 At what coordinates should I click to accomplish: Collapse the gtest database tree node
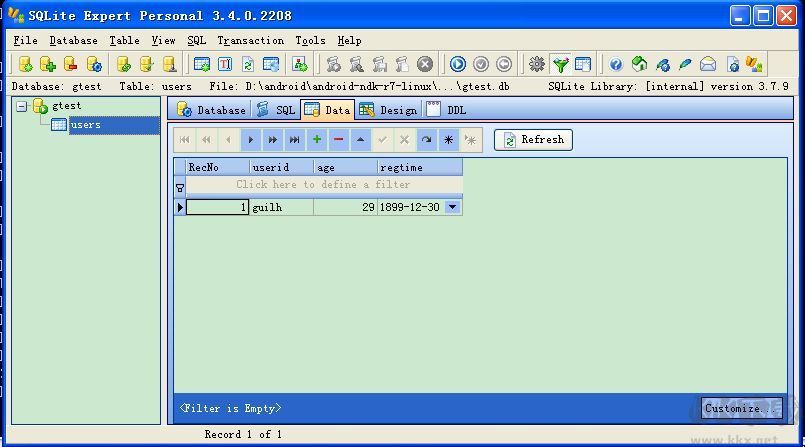[x=22, y=106]
